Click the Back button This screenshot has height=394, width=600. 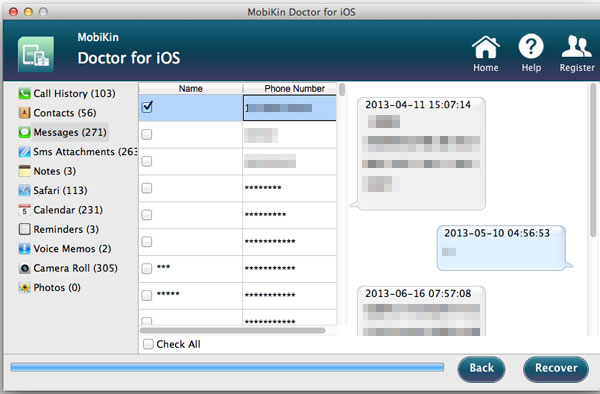pos(481,368)
